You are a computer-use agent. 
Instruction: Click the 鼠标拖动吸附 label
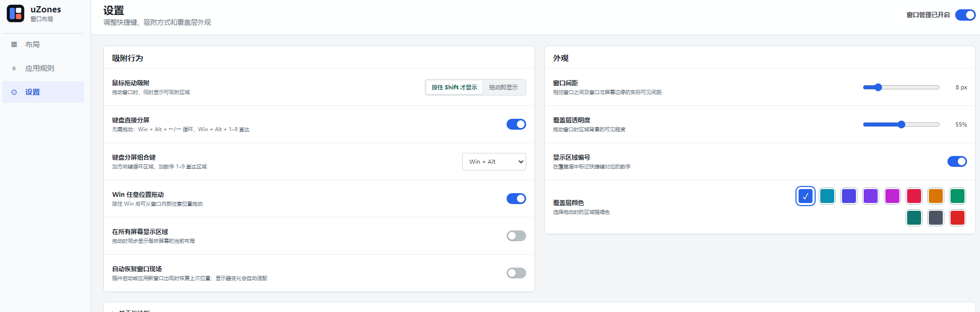coord(131,83)
